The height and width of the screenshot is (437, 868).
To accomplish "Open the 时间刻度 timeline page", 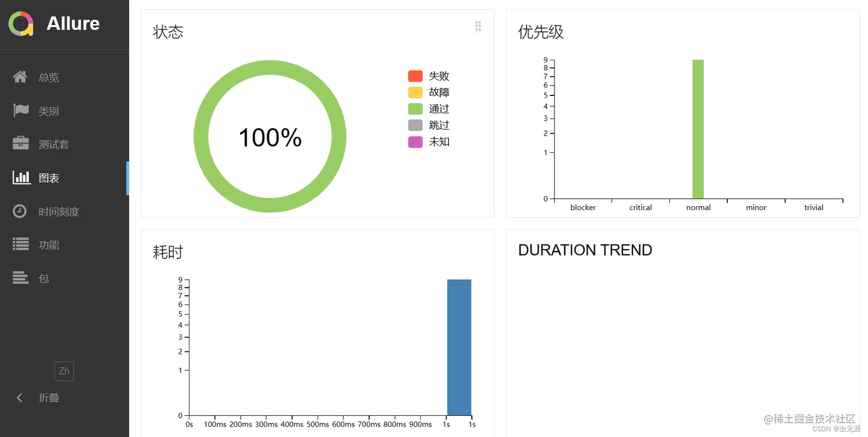I will coord(64,211).
